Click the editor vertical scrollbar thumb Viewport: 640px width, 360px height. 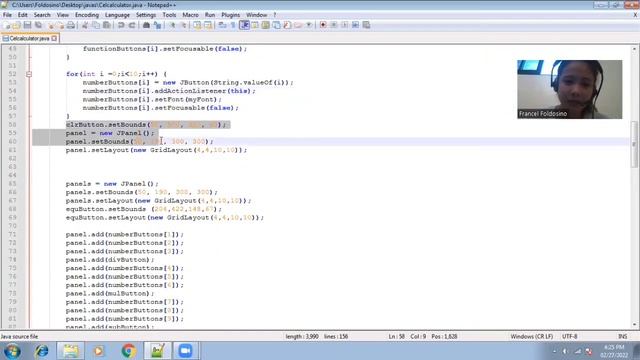tap(634, 144)
